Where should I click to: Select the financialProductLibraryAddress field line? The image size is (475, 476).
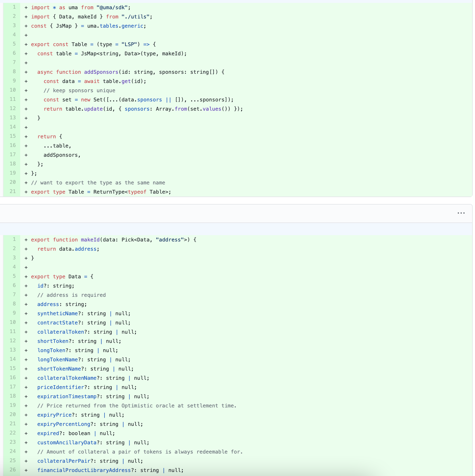(110, 470)
